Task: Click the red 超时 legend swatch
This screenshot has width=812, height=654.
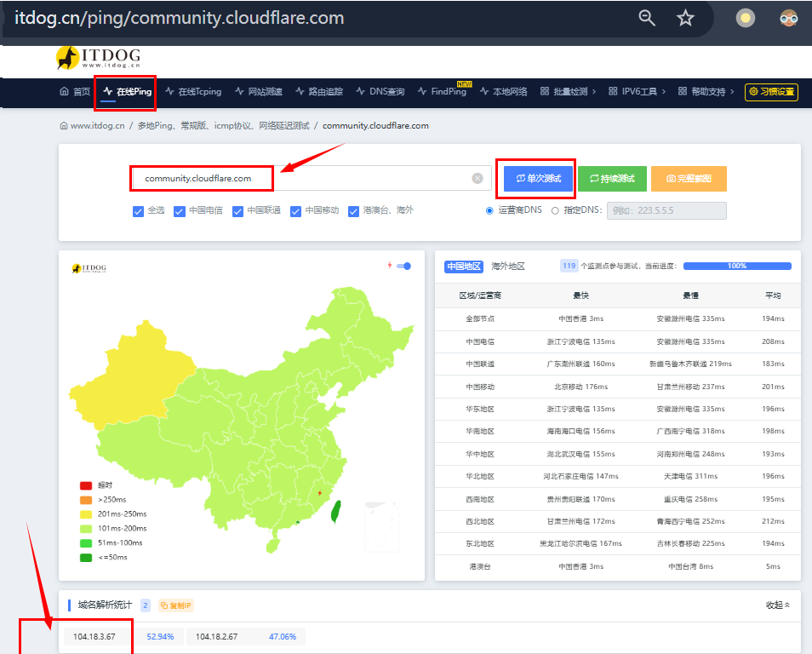Action: (x=86, y=485)
